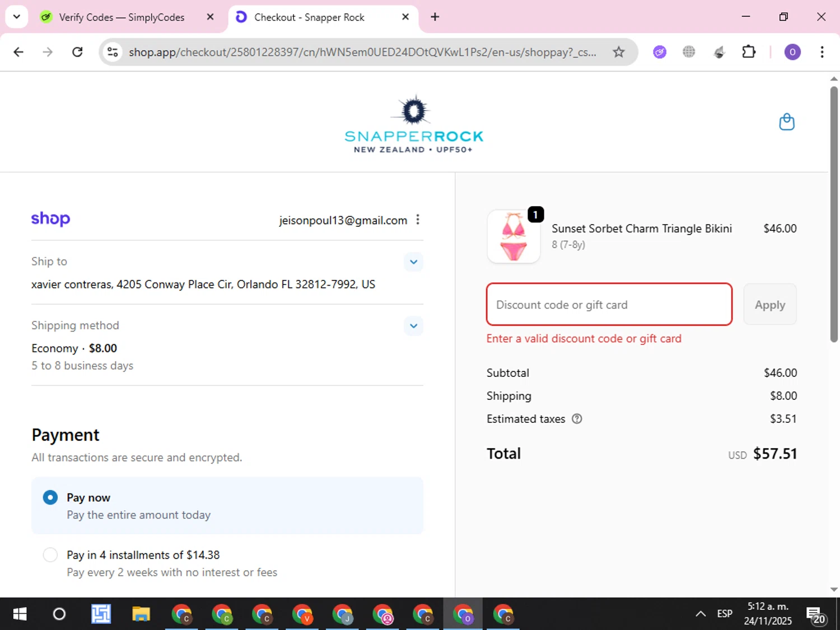Click the Enter a valid discount code error
840x630 pixels.
(584, 338)
